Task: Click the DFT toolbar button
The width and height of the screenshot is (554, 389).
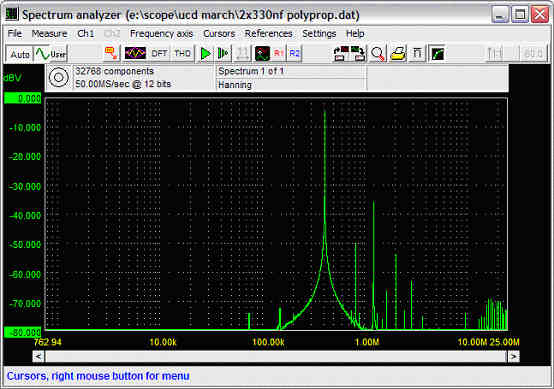Action: coord(159,54)
